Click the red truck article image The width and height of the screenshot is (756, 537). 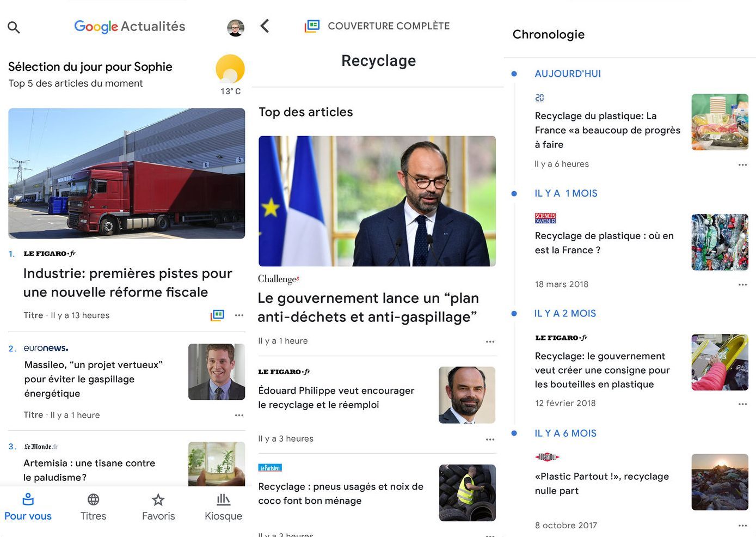[x=126, y=173]
